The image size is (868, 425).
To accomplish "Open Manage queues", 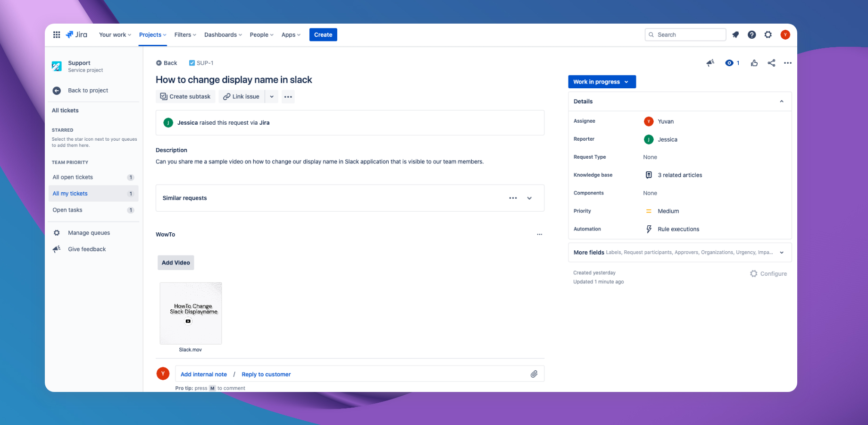I will pyautogui.click(x=89, y=233).
